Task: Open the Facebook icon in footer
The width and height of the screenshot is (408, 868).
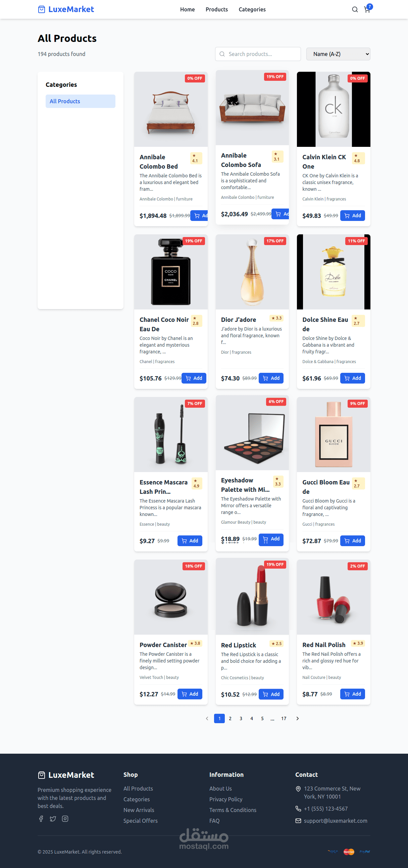Action: (41, 818)
